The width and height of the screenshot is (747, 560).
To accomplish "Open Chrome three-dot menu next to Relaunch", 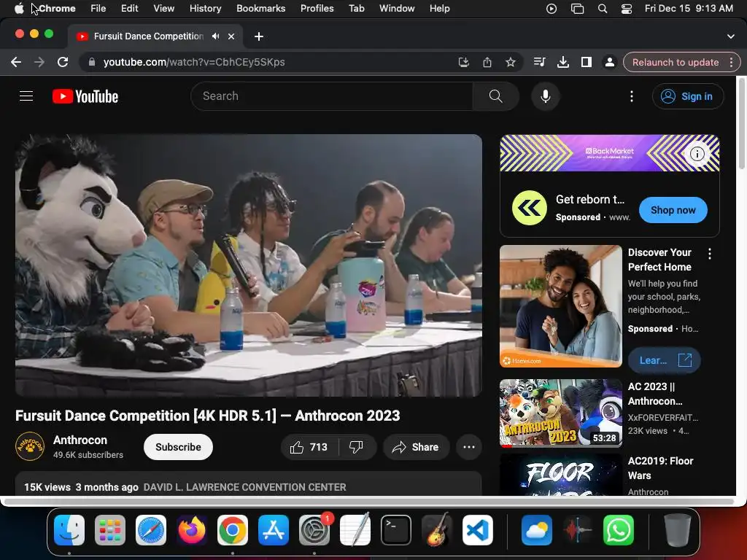I will click(x=731, y=62).
